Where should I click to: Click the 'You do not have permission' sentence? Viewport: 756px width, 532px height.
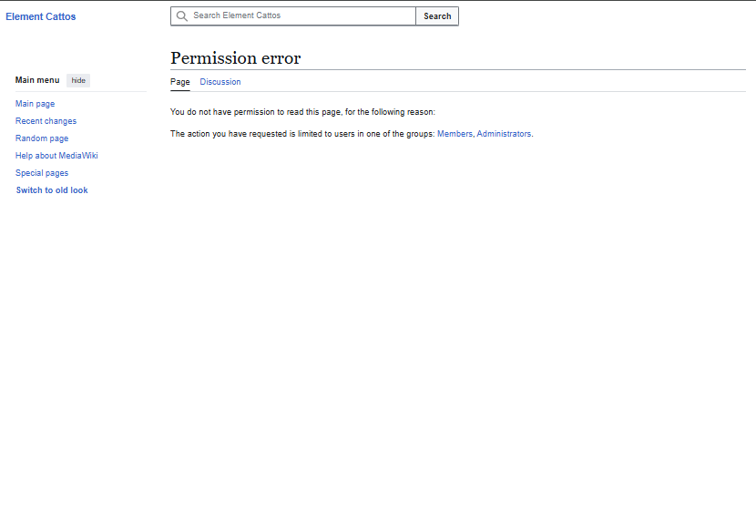coord(302,112)
